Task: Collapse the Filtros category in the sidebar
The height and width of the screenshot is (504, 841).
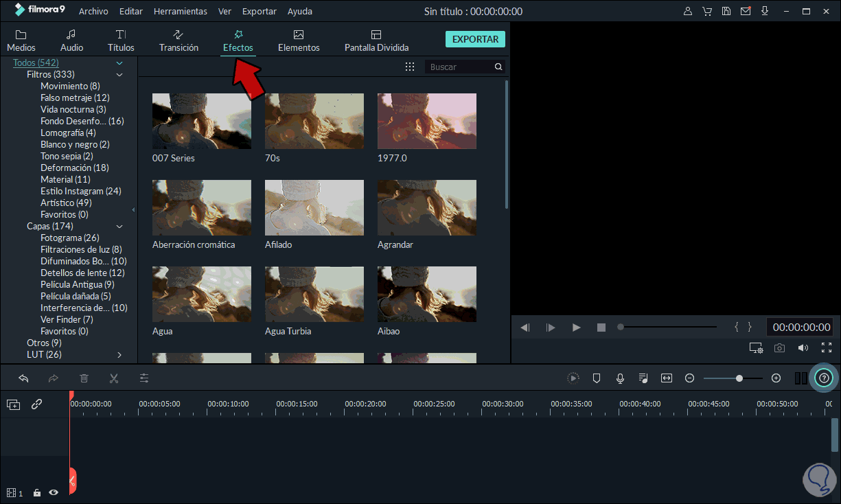Action: click(119, 73)
